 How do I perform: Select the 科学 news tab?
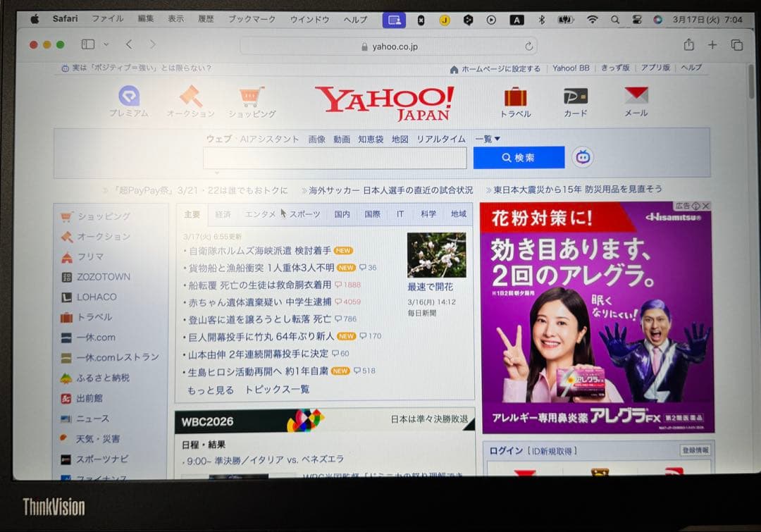[428, 214]
